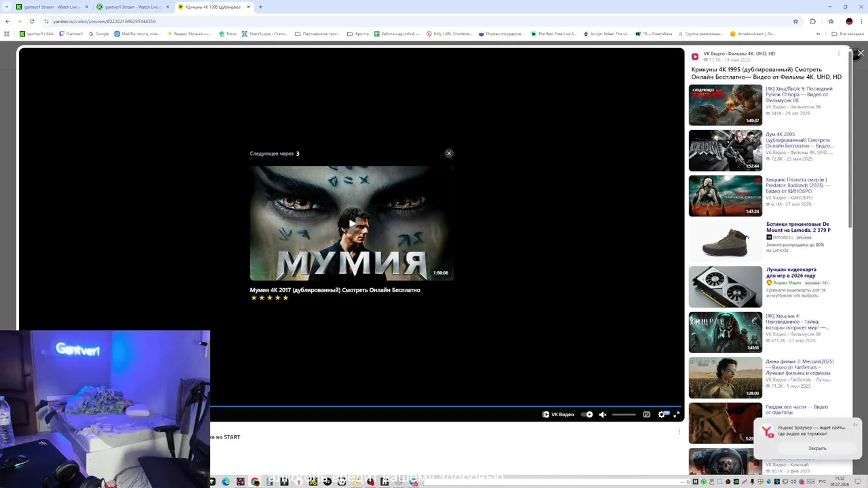This screenshot has height=488, width=868.
Task: Open the apps grid in bookmarks bar
Action: click(7, 33)
